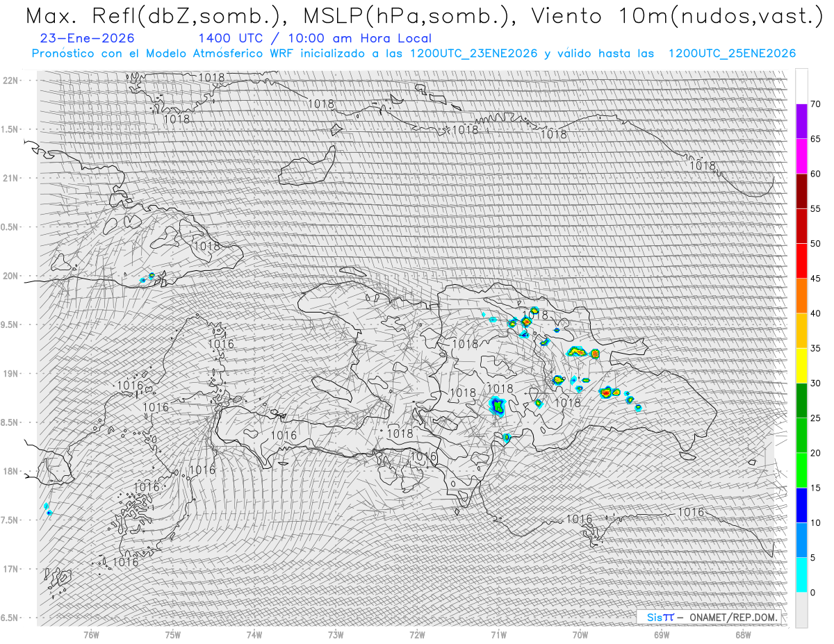Click the "ONAMET/REP.DOM." credit label
The image size is (834, 644).
coord(732,617)
